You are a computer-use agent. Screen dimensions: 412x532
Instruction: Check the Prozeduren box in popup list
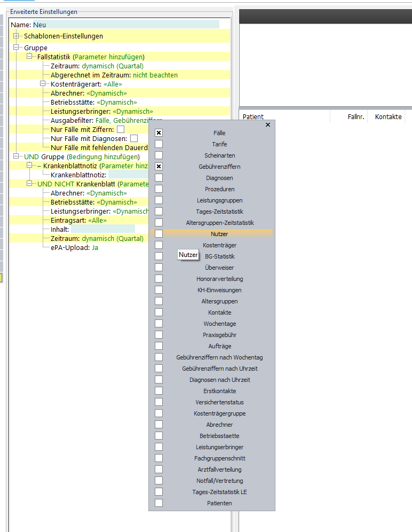(x=159, y=189)
